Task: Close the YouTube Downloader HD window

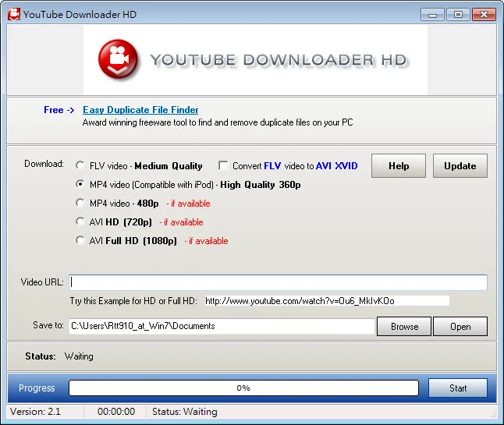Action: tap(484, 15)
